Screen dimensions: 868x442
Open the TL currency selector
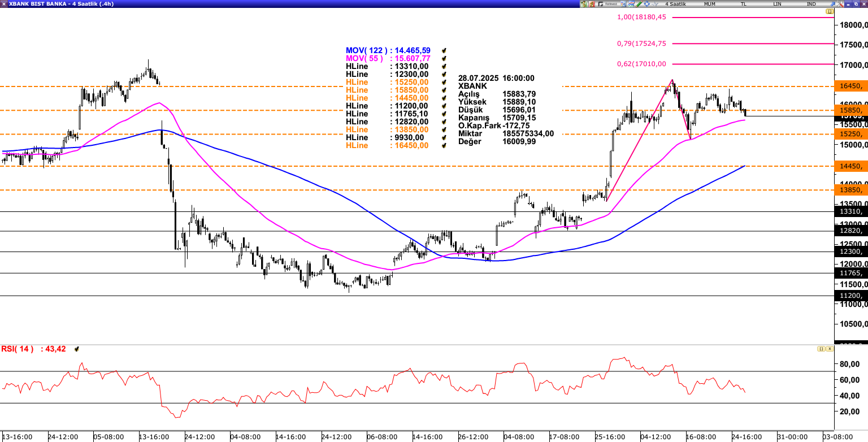pyautogui.click(x=744, y=4)
